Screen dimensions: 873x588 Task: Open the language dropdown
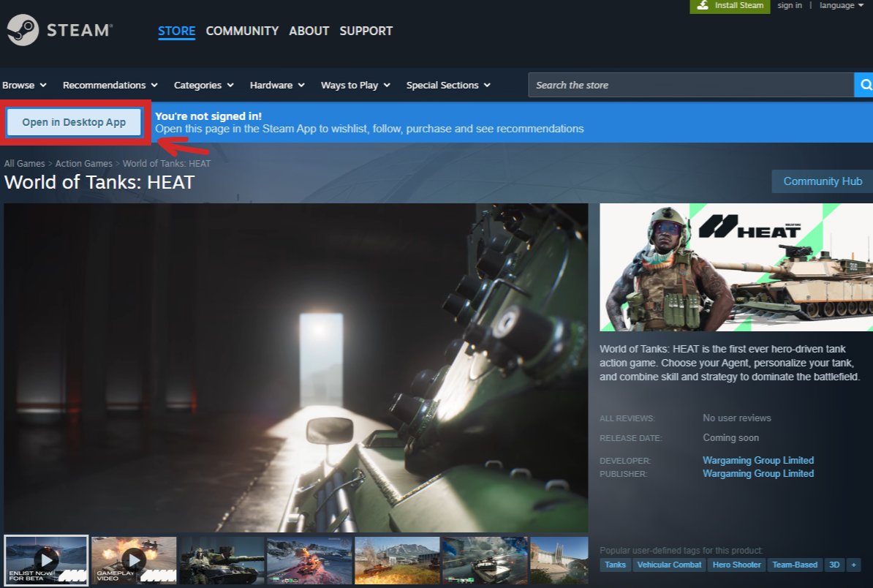842,5
